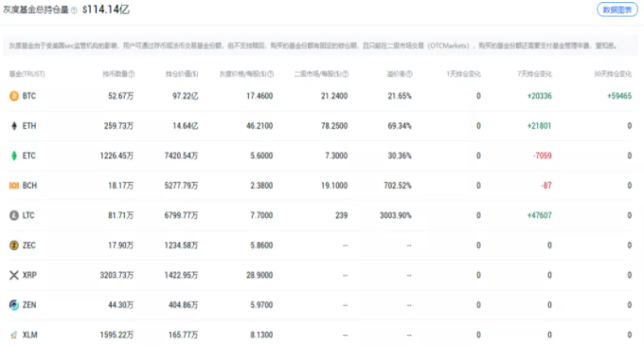The height and width of the screenshot is (347, 644).
Task: Select the 基金(TRUST) column header
Action: tap(27, 74)
